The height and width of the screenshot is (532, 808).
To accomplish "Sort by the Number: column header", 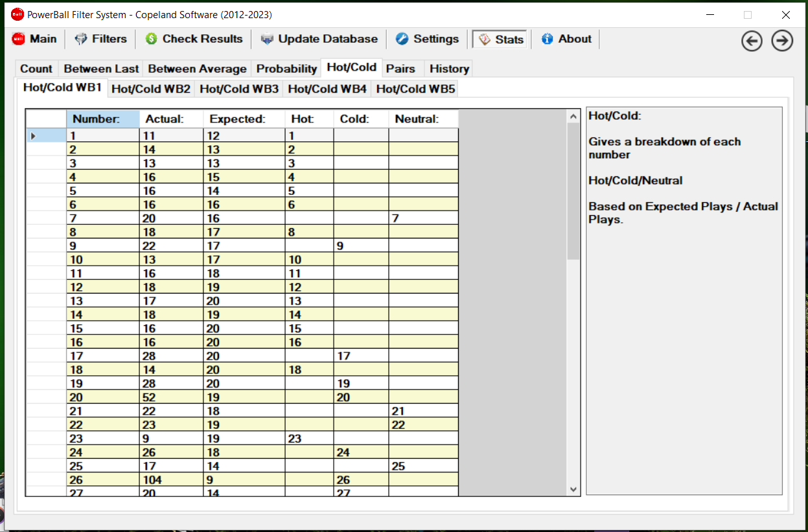I will click(x=103, y=119).
